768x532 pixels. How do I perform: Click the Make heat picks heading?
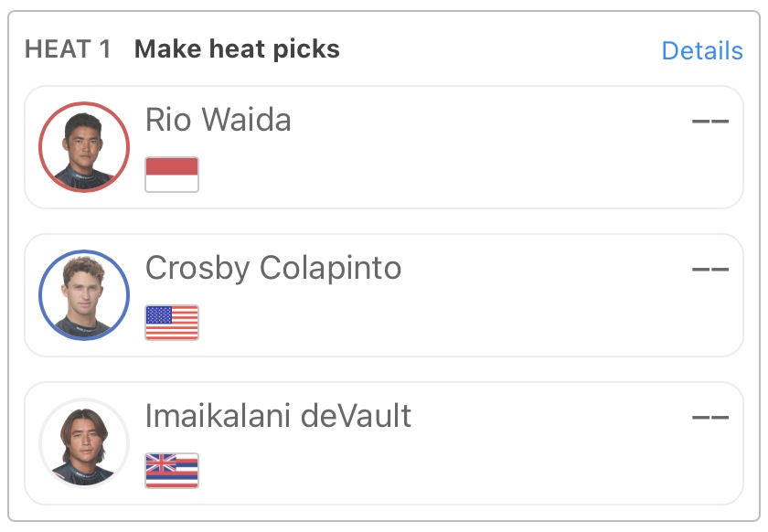237,49
